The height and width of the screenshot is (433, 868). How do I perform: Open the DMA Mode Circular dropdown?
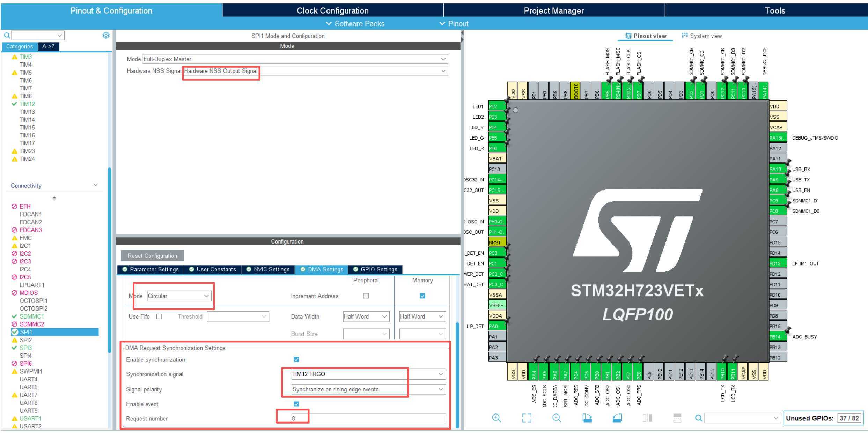click(179, 296)
